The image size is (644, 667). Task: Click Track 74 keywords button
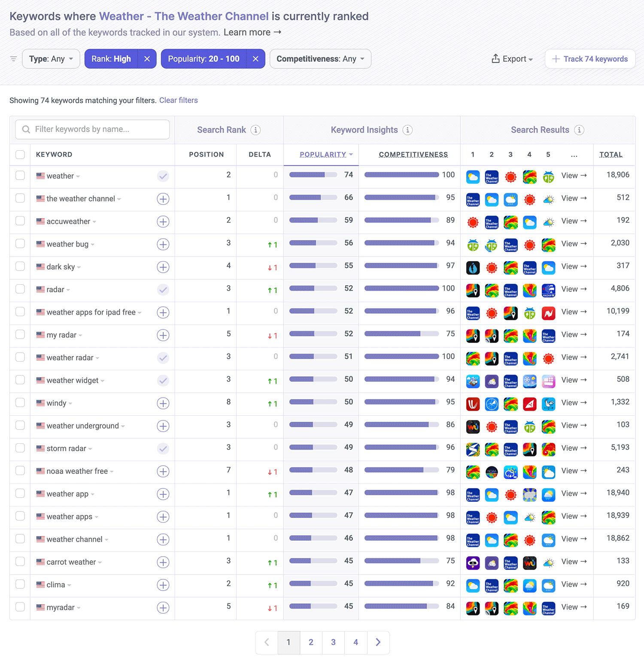coord(590,59)
